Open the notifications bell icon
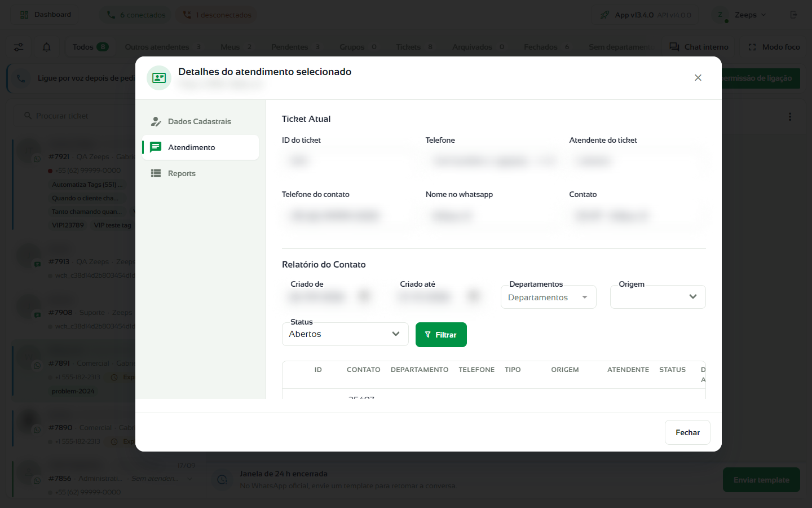Image resolution: width=812 pixels, height=508 pixels. 47,47
